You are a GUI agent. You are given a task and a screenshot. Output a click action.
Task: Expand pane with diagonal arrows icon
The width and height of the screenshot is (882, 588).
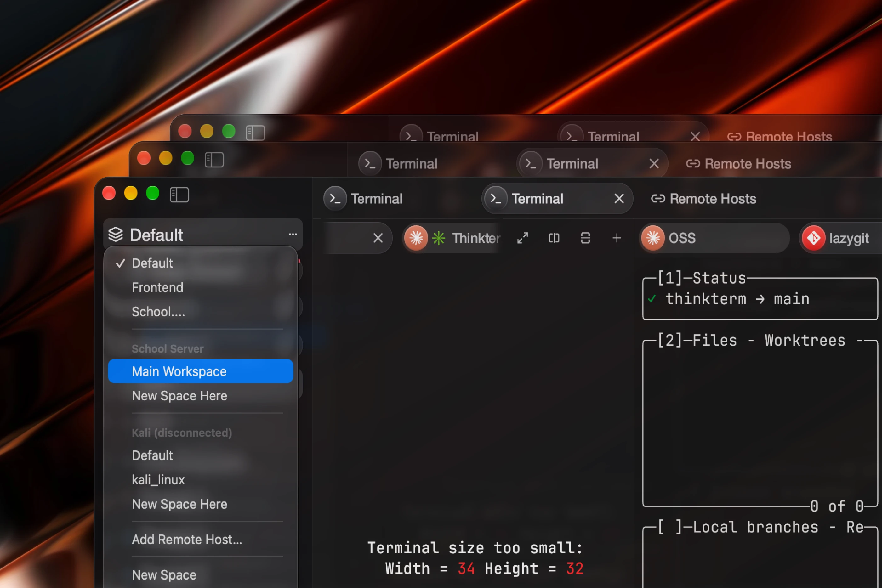click(x=523, y=238)
